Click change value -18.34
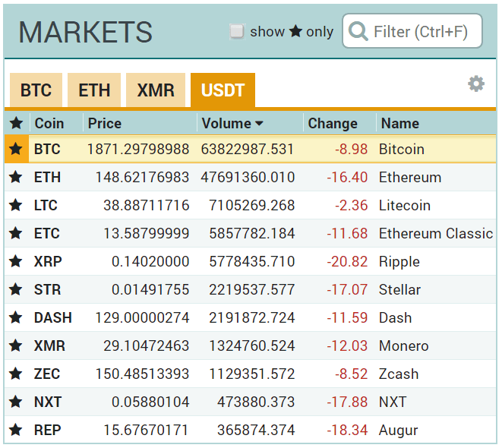The height and width of the screenshot is (448, 502). tap(347, 430)
